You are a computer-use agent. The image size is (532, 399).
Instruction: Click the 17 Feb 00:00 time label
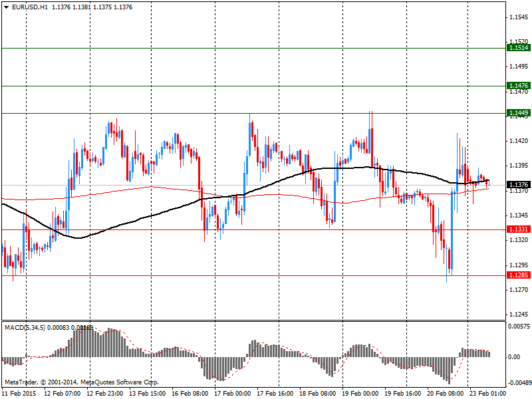pos(233,394)
